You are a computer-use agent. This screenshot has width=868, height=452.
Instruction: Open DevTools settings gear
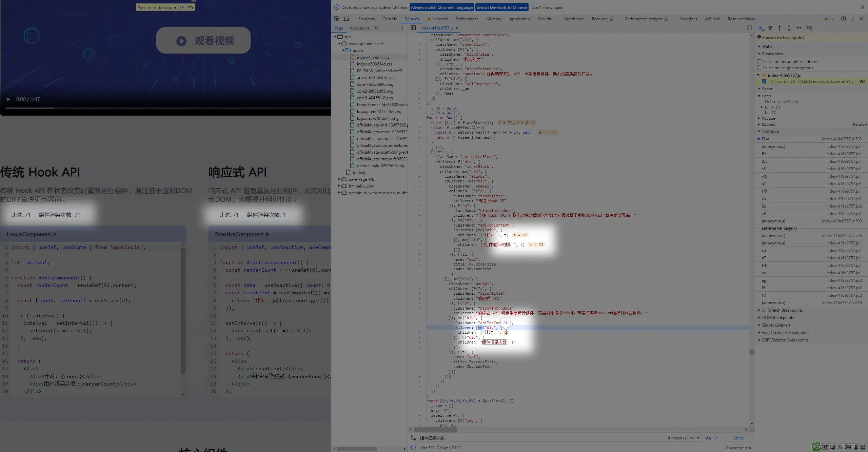pos(844,19)
